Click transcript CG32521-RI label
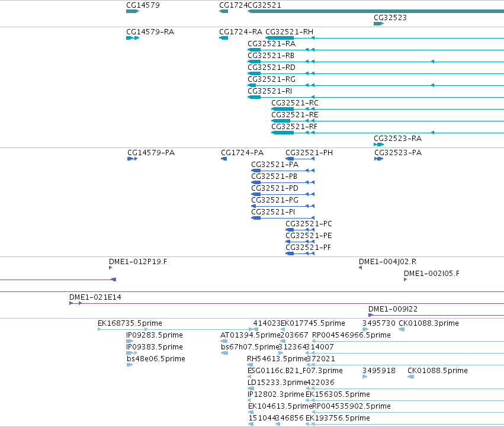 click(x=270, y=91)
